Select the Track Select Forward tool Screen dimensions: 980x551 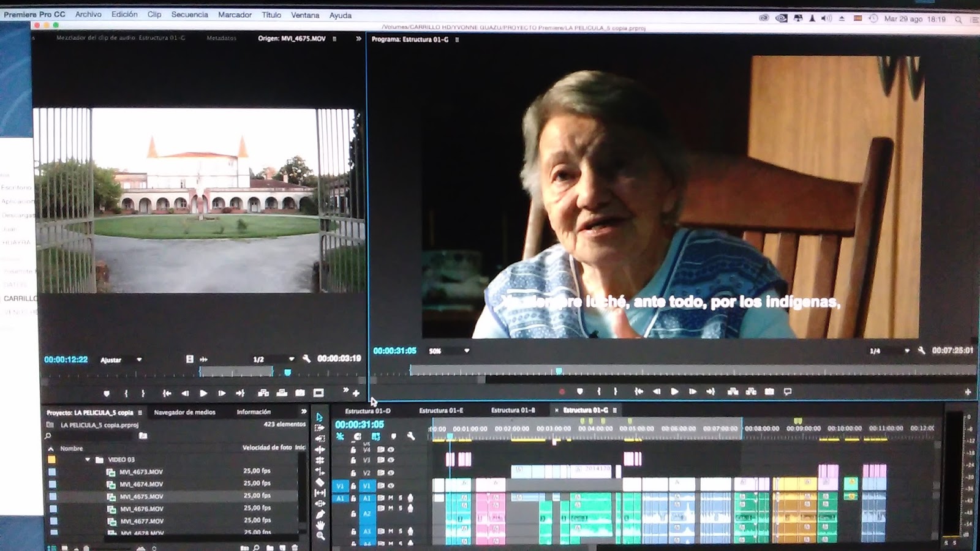pos(320,428)
